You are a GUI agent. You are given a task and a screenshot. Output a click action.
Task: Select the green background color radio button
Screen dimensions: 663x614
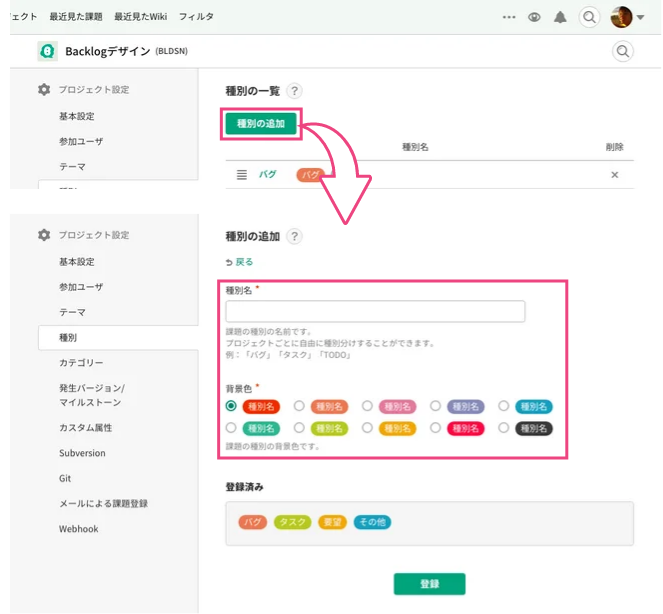[231, 428]
